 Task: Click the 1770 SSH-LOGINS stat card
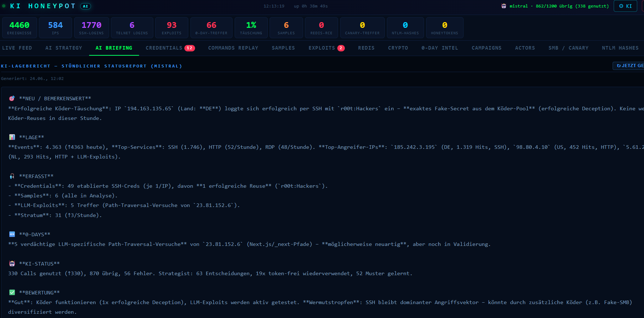pyautogui.click(x=91, y=27)
